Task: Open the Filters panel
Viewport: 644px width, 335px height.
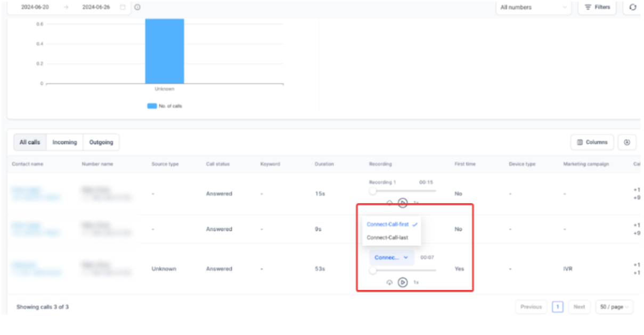Action: click(x=597, y=7)
